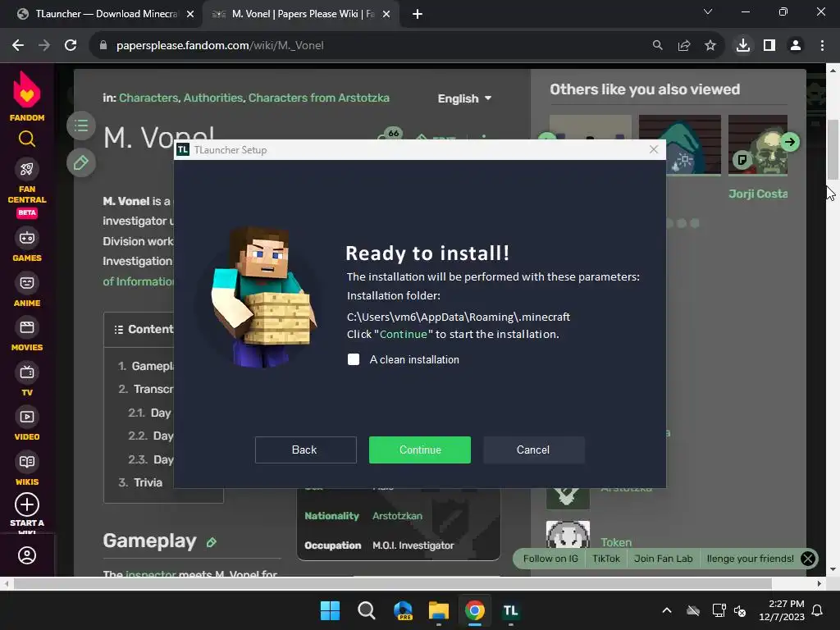The width and height of the screenshot is (840, 630).
Task: Open the English language dropdown
Action: (x=464, y=98)
